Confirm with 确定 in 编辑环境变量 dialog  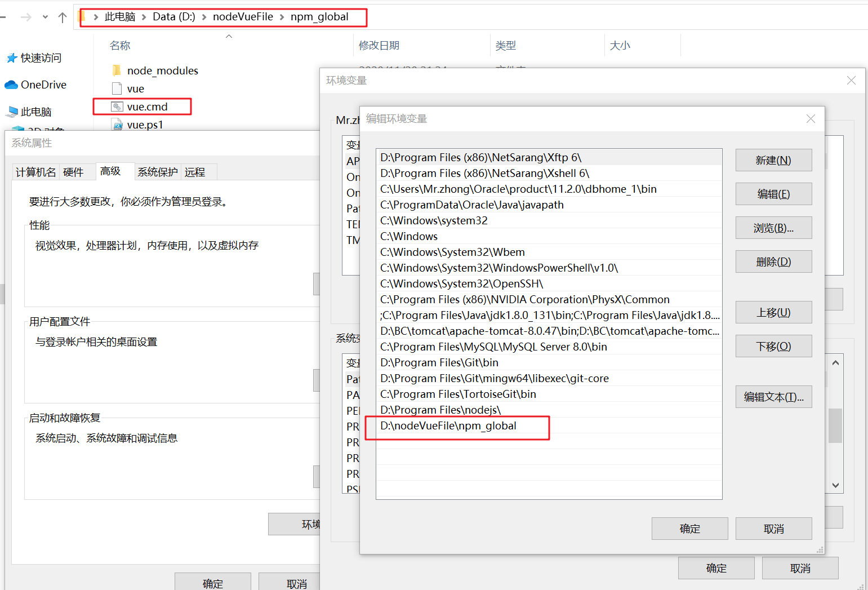pyautogui.click(x=689, y=529)
